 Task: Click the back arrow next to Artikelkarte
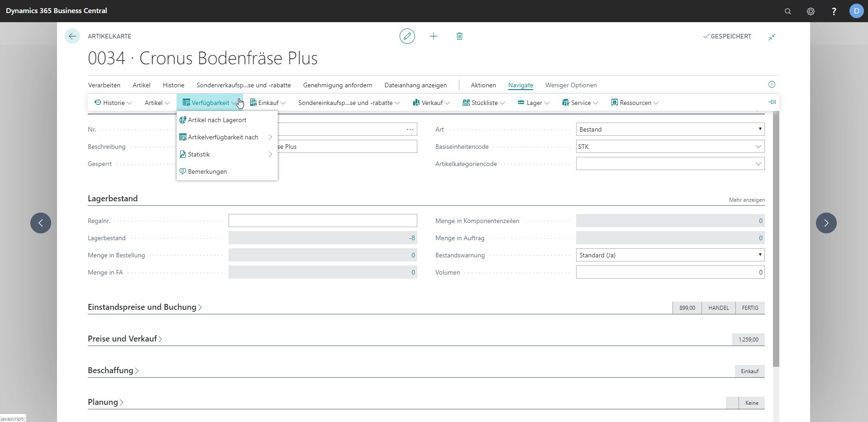[x=72, y=36]
